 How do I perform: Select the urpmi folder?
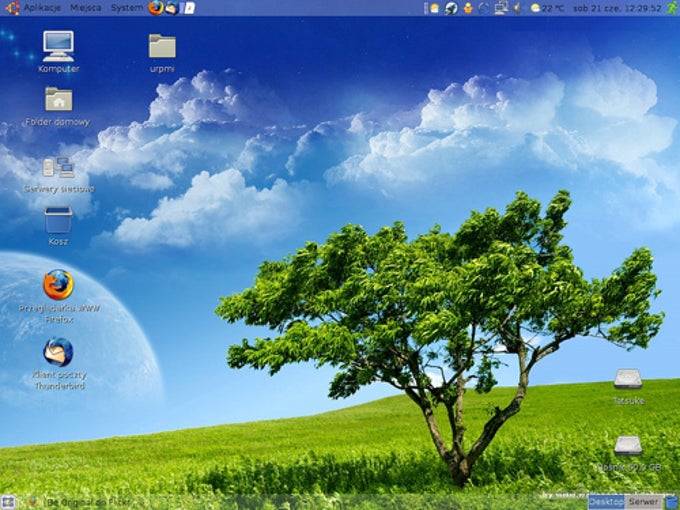pyautogui.click(x=162, y=53)
